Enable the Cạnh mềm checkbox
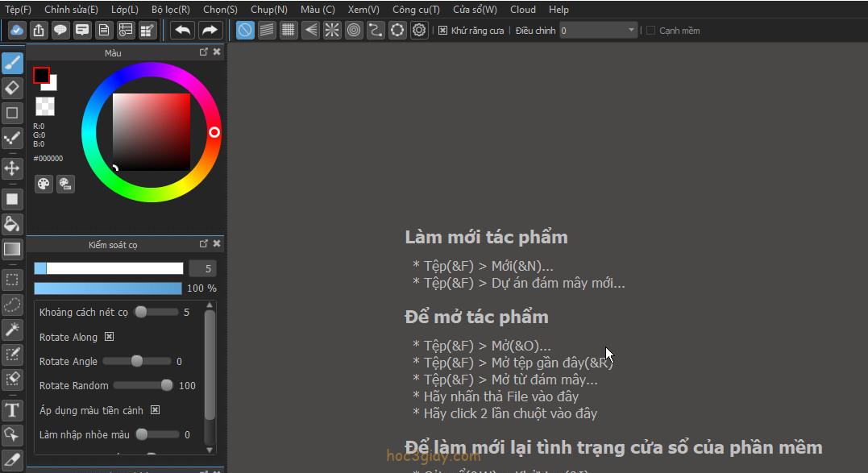 pyautogui.click(x=651, y=31)
